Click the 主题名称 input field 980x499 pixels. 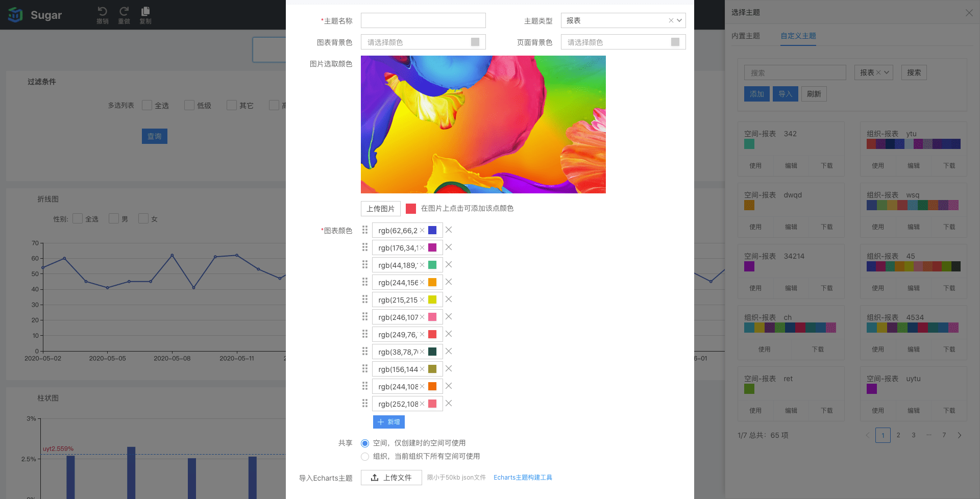tap(423, 20)
